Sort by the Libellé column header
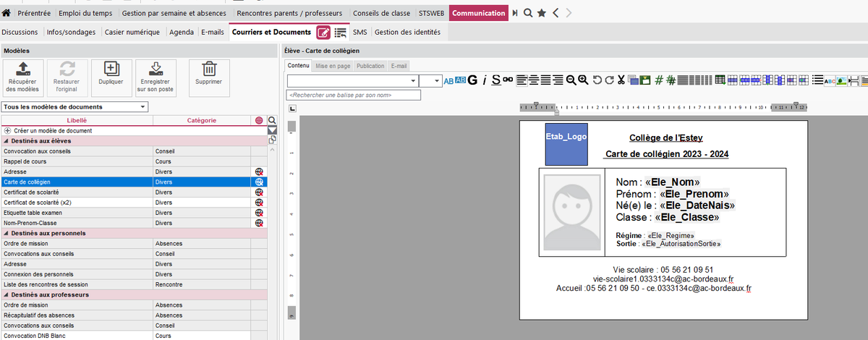Screen dimensions: 868x340 [76, 120]
